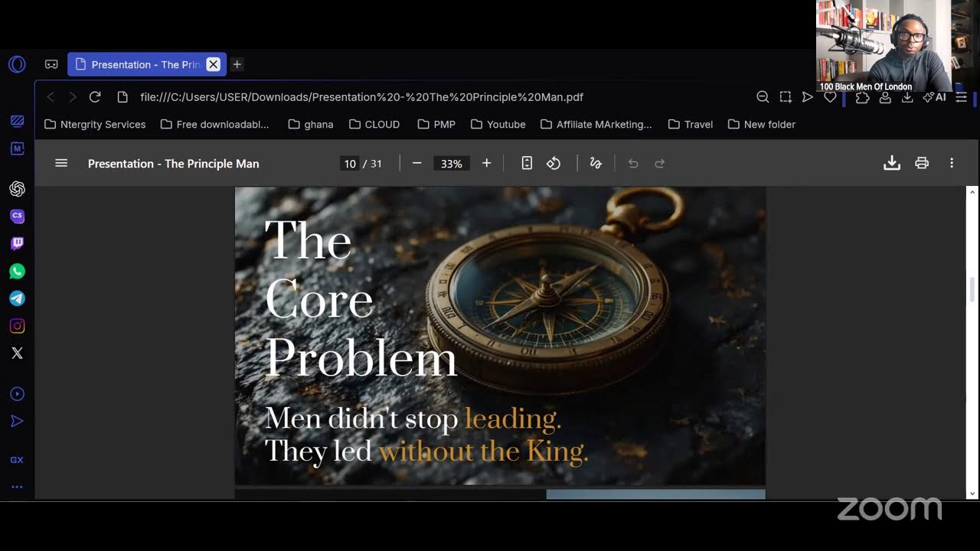Click the 33% zoom level field
The width and height of the screenshot is (980, 551).
452,164
